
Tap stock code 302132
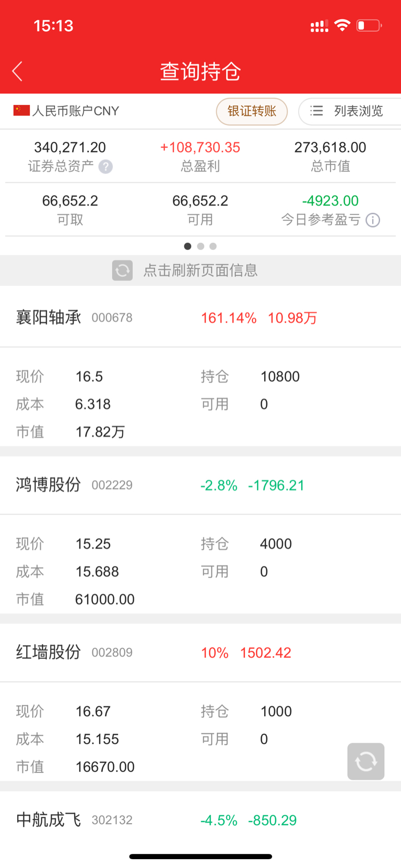point(112,821)
